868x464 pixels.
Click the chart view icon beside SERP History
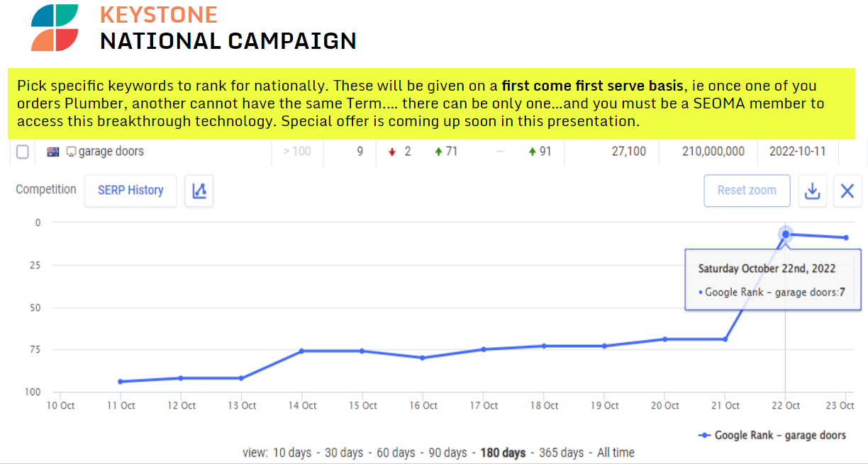(x=199, y=191)
